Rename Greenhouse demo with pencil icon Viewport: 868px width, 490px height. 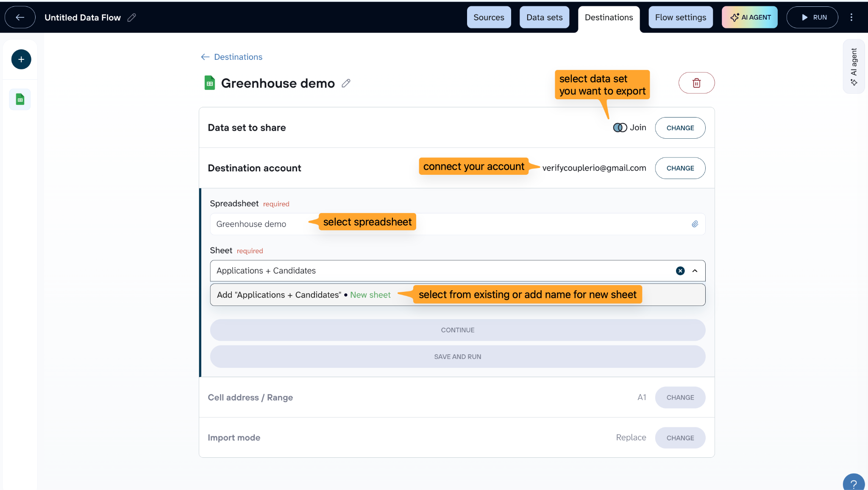(346, 83)
